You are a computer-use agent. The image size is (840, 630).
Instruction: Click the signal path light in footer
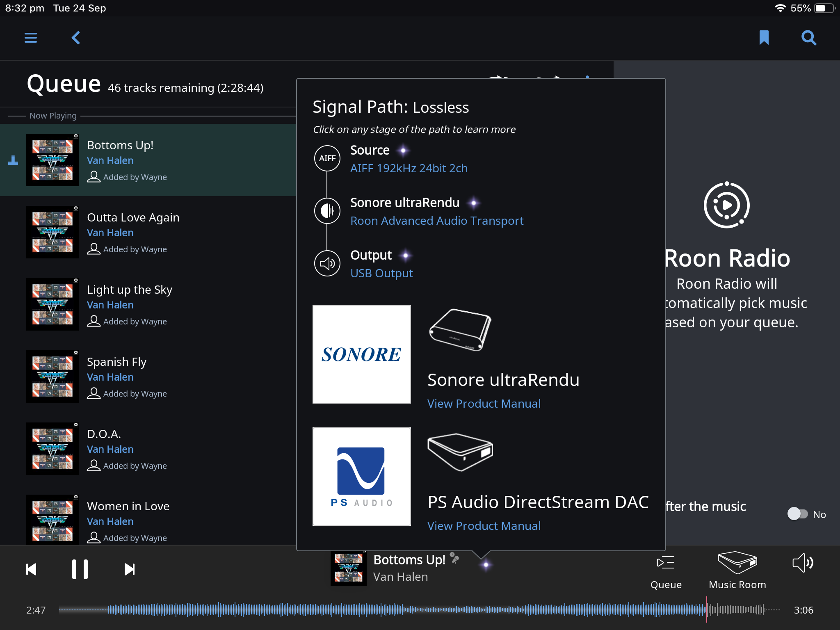[486, 565]
